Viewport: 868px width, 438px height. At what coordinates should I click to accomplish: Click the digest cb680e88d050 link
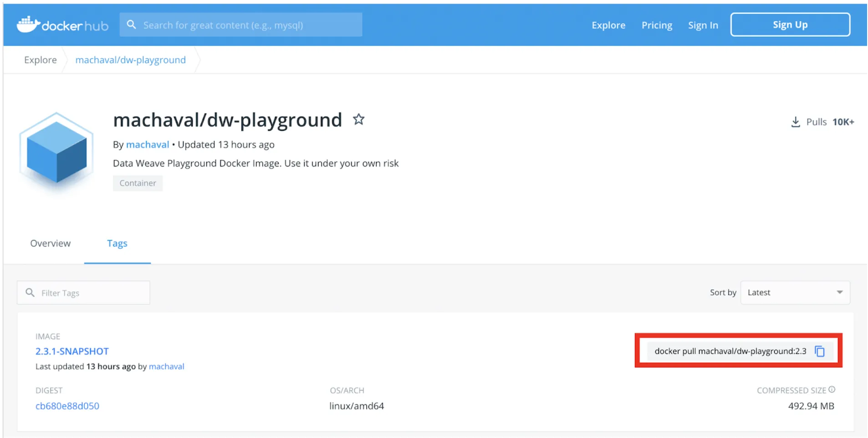[x=67, y=406]
